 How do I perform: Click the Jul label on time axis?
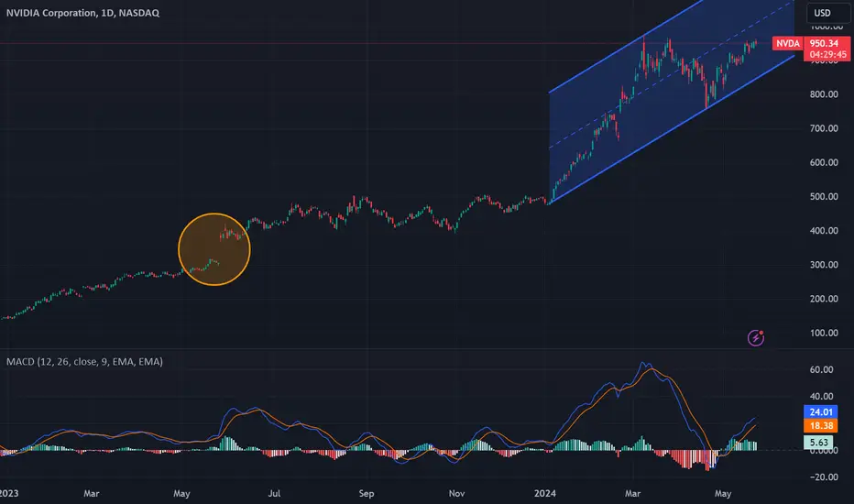274,493
